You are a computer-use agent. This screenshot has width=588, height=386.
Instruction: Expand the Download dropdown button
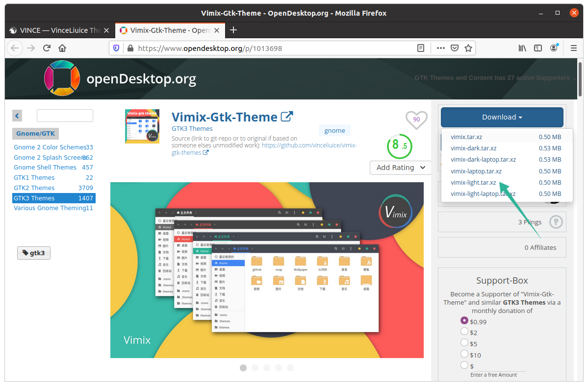(502, 117)
